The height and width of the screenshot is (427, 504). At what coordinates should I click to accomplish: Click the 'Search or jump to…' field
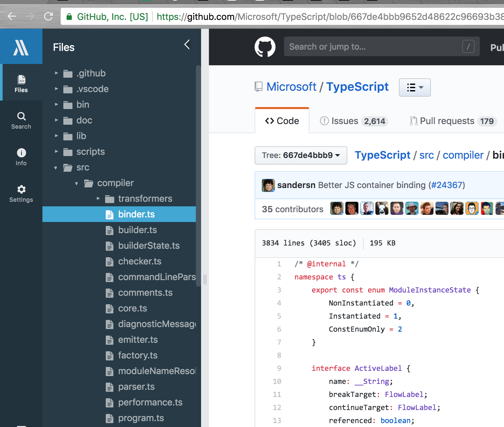click(382, 46)
